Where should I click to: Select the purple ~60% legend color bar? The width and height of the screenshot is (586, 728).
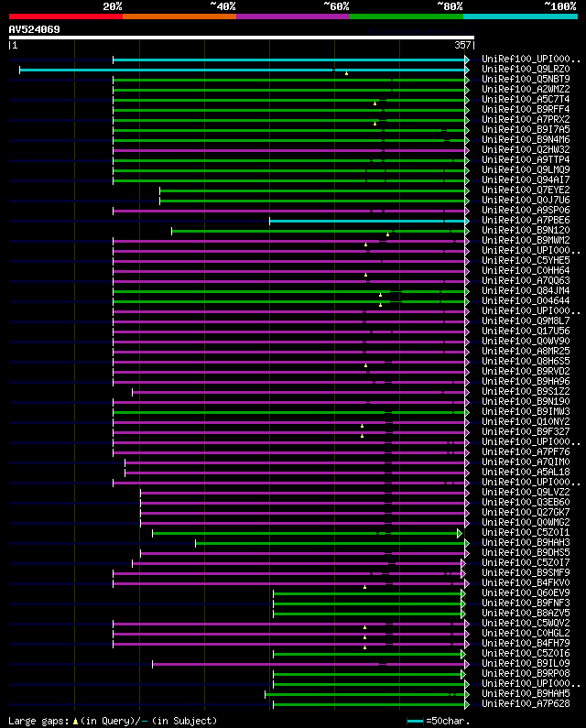(293, 16)
